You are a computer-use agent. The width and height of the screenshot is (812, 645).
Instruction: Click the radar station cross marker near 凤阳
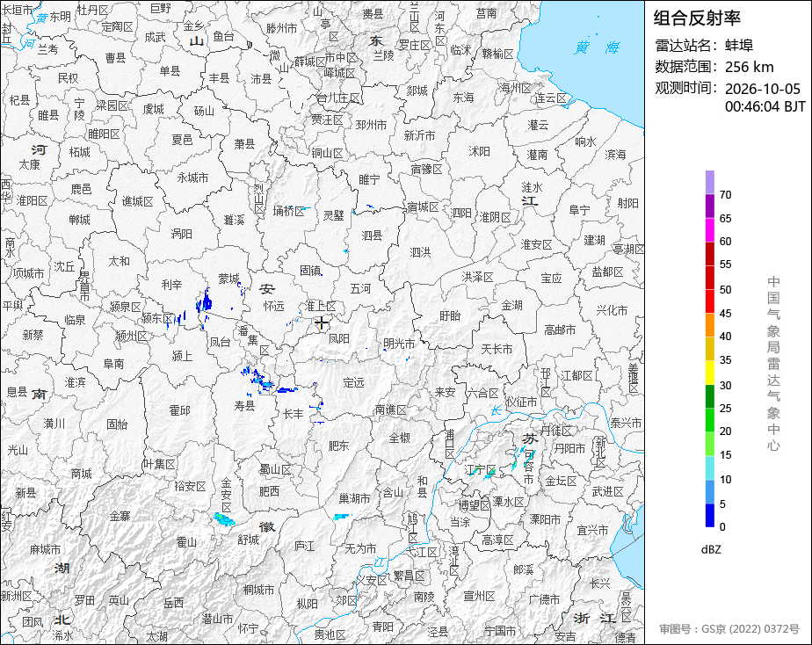322,323
